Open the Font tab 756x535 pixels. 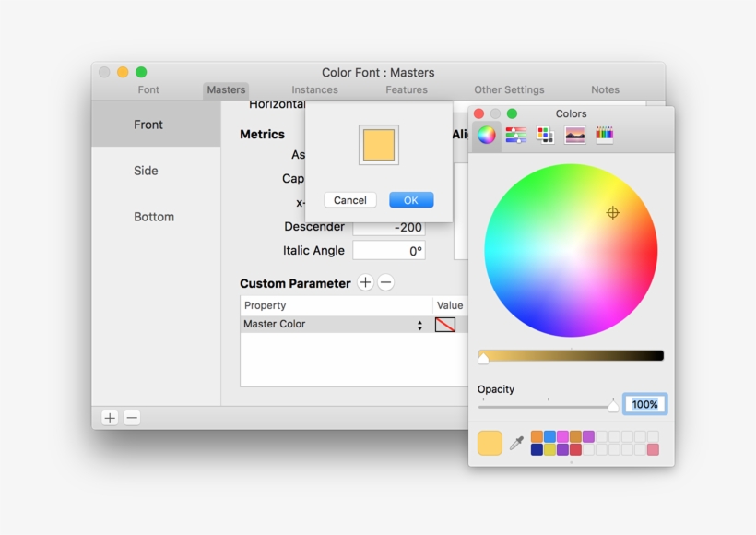(x=148, y=89)
